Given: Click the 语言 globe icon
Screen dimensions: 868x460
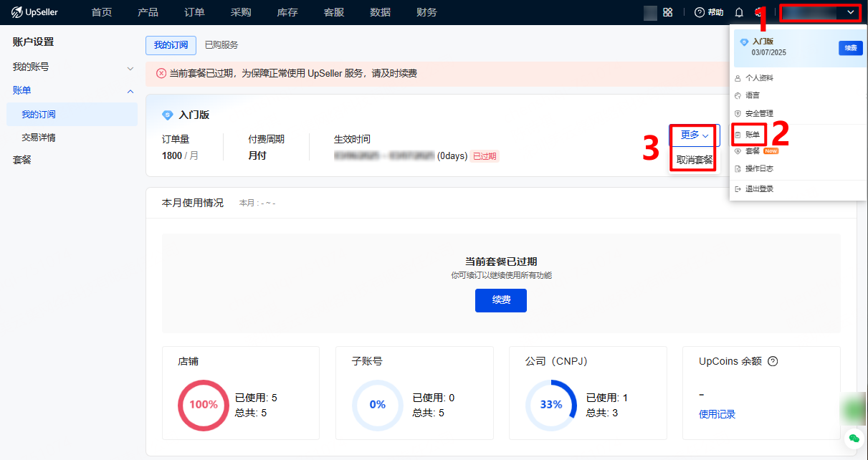Looking at the screenshot, I should point(738,95).
